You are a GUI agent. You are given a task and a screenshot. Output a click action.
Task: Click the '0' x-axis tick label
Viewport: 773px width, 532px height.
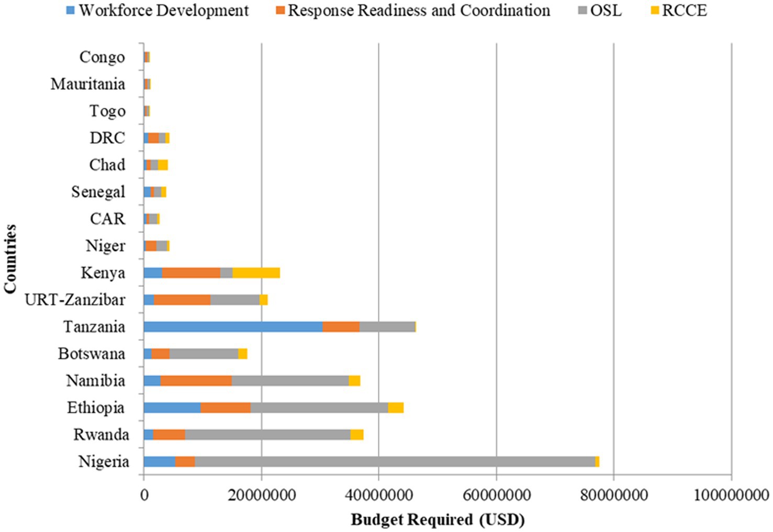[144, 495]
